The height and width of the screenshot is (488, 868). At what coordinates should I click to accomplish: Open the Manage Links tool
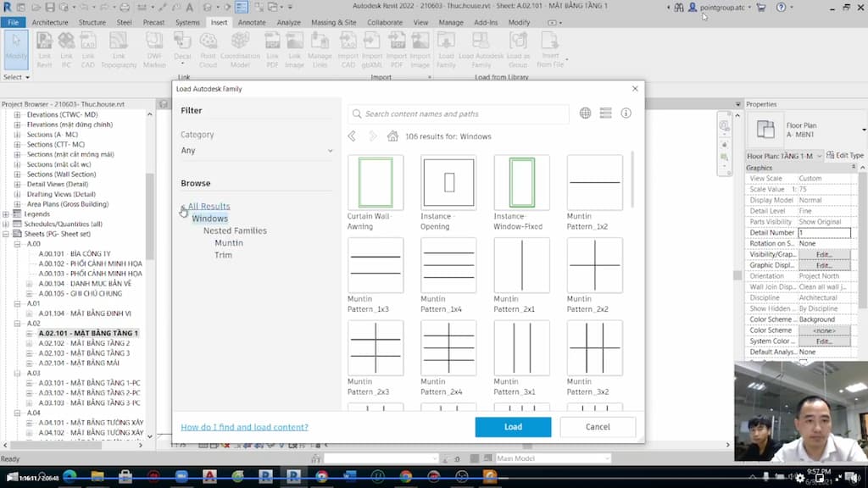pos(318,49)
